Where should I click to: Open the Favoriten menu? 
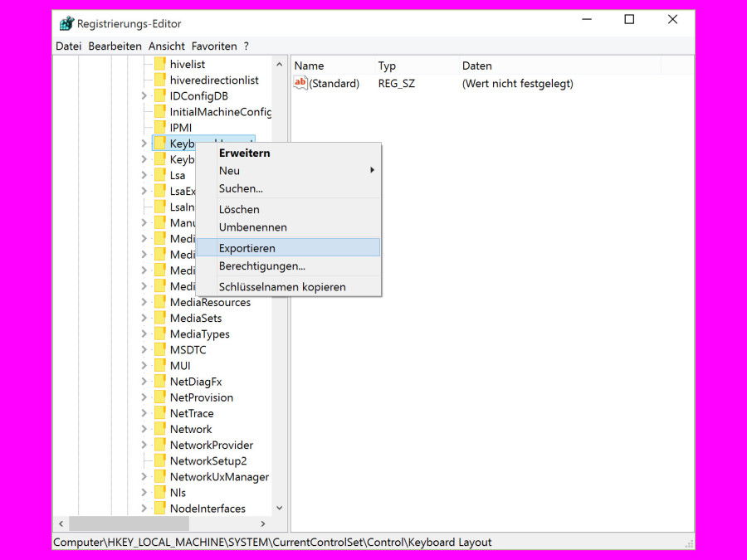[214, 46]
